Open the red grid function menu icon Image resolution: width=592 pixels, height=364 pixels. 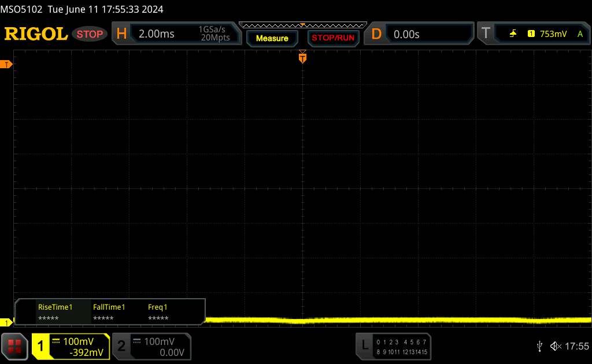(14, 346)
